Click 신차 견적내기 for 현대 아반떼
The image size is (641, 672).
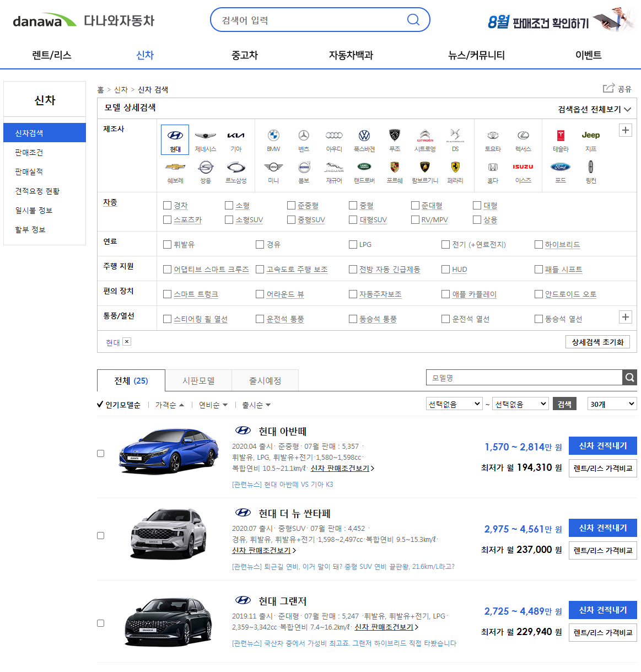click(x=603, y=446)
